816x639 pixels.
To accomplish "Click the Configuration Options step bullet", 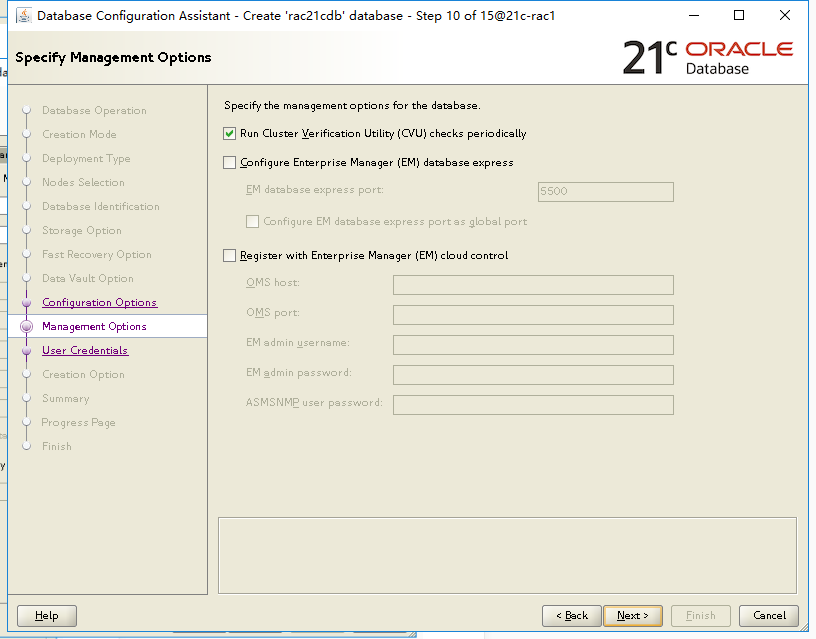I will pyautogui.click(x=27, y=302).
